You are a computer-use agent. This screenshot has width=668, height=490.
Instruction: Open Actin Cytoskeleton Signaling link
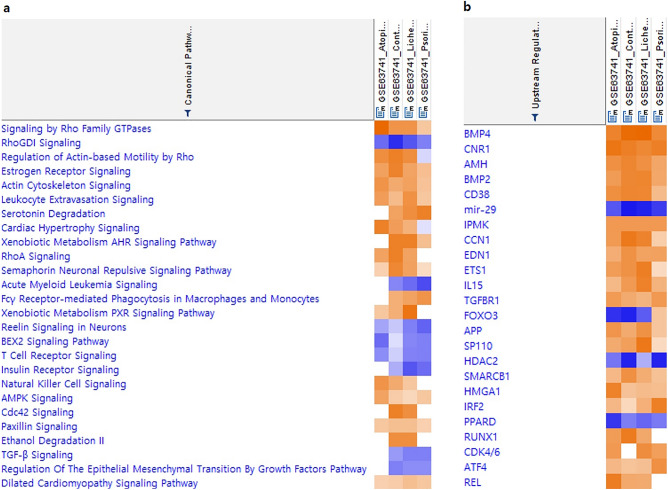point(66,185)
